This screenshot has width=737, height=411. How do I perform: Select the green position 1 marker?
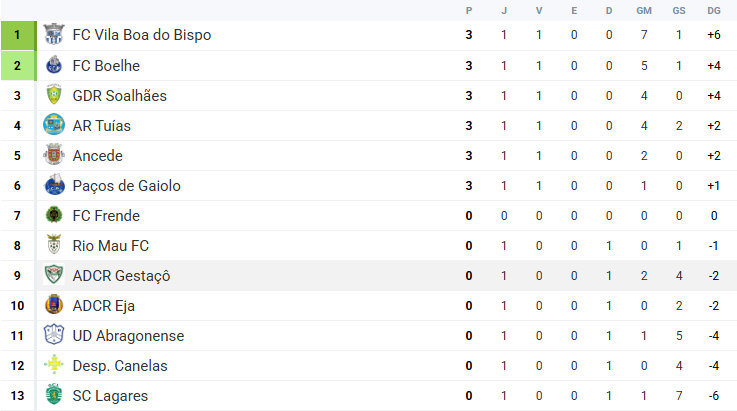pos(18,35)
